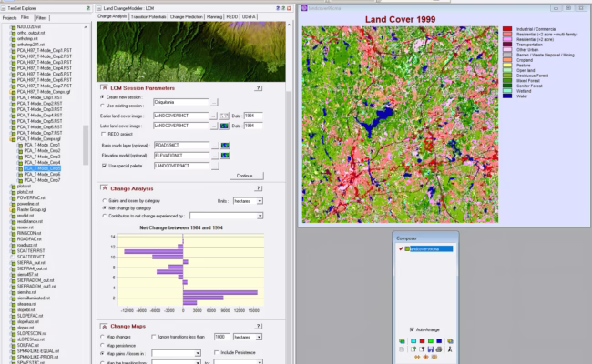Select Contributors to net change option
Screen dimensions: 592x364
[x=105, y=216]
